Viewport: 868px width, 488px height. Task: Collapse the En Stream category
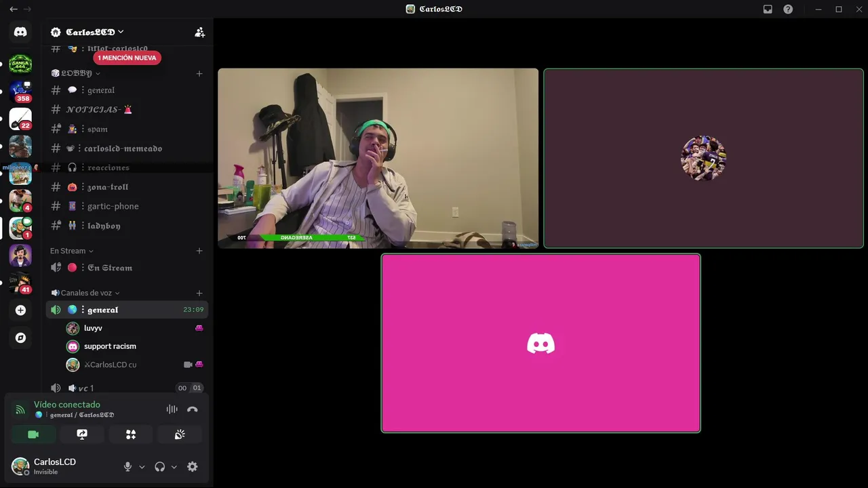point(72,251)
